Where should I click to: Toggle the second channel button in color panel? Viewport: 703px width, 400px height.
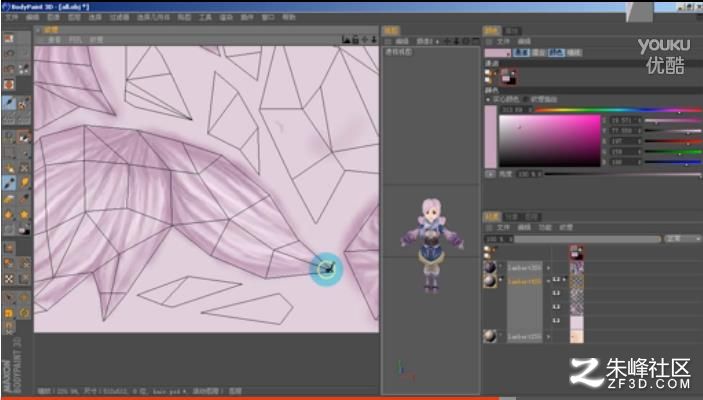click(x=538, y=52)
